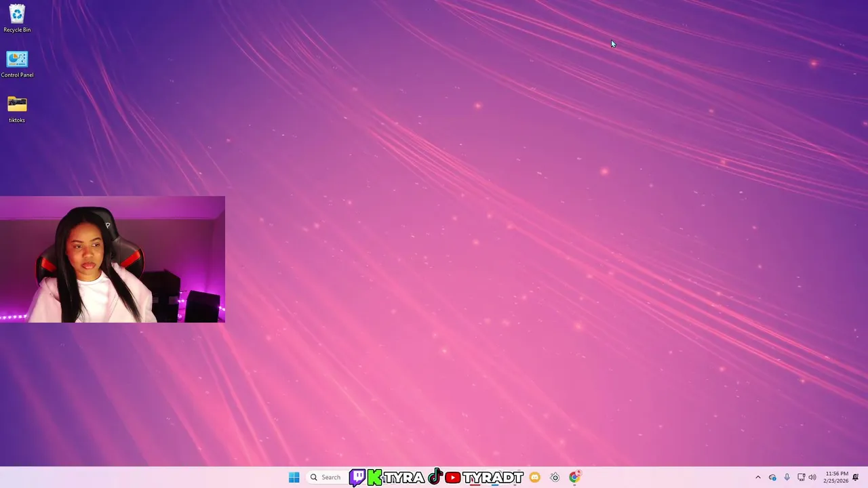Open the Windows Start menu

(294, 477)
